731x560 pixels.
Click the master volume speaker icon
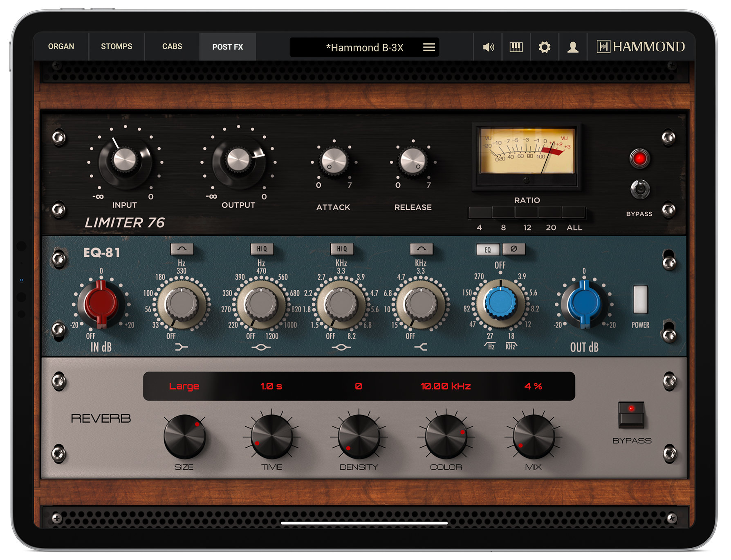(489, 47)
